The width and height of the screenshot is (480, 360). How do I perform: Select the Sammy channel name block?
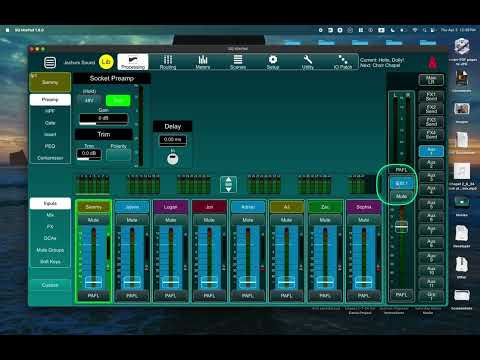50,82
